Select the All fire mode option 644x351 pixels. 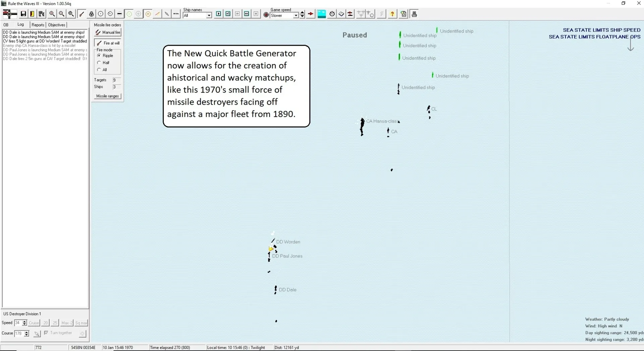(x=99, y=70)
